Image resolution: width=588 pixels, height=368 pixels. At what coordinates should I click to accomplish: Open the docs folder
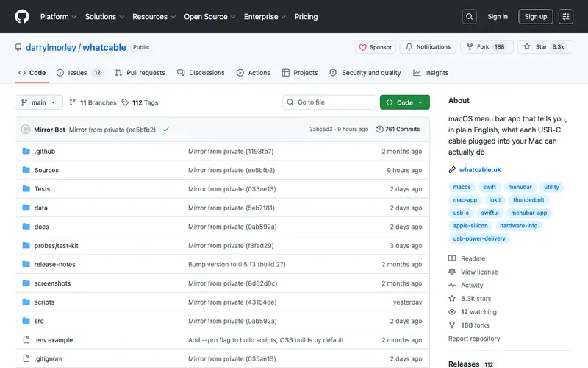pyautogui.click(x=42, y=227)
